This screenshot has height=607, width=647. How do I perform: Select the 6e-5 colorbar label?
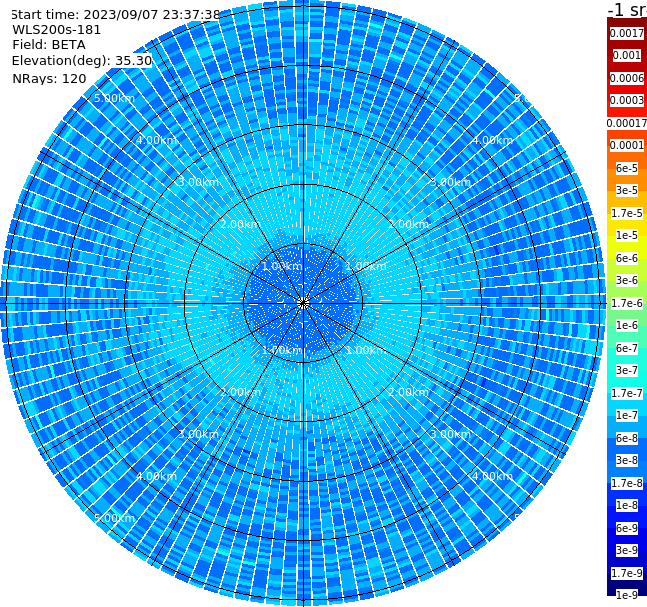[x=627, y=168]
